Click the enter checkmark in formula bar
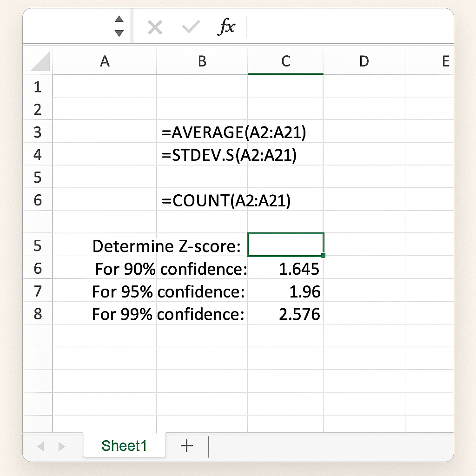 [191, 28]
